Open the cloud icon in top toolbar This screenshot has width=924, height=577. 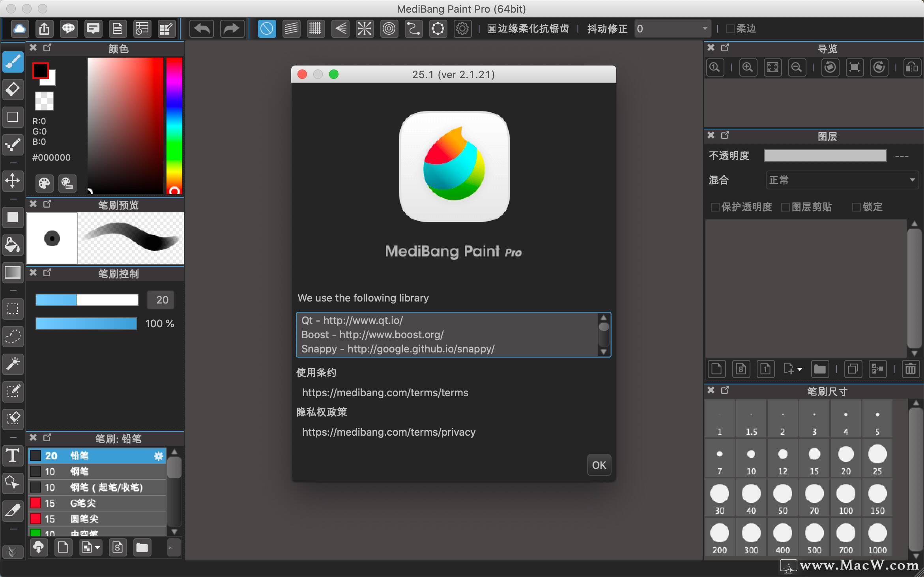pos(20,28)
